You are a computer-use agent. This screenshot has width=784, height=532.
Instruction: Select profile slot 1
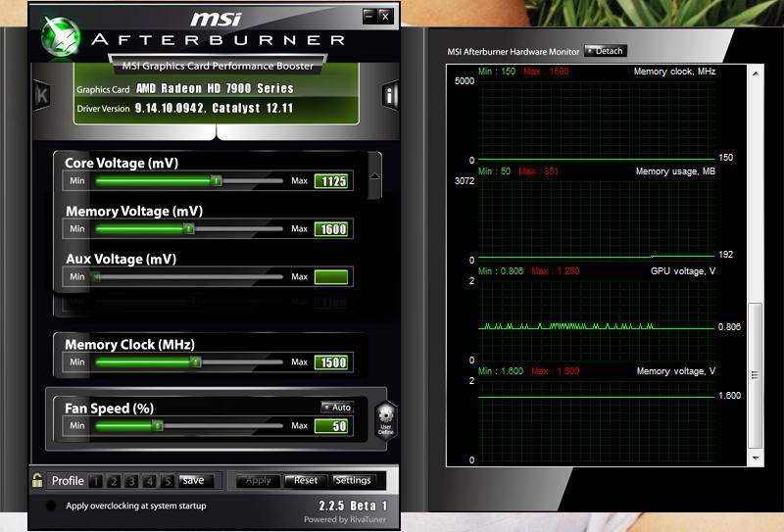pos(95,481)
